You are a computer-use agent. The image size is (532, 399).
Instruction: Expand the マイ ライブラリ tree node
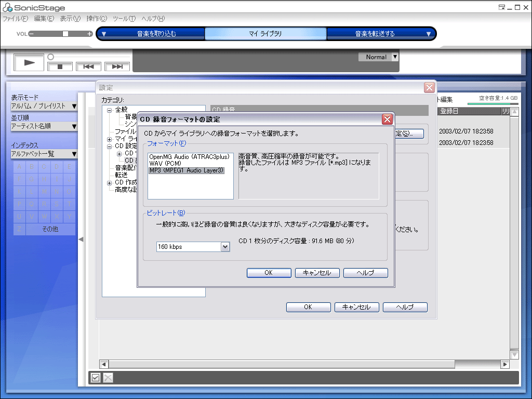(x=109, y=139)
